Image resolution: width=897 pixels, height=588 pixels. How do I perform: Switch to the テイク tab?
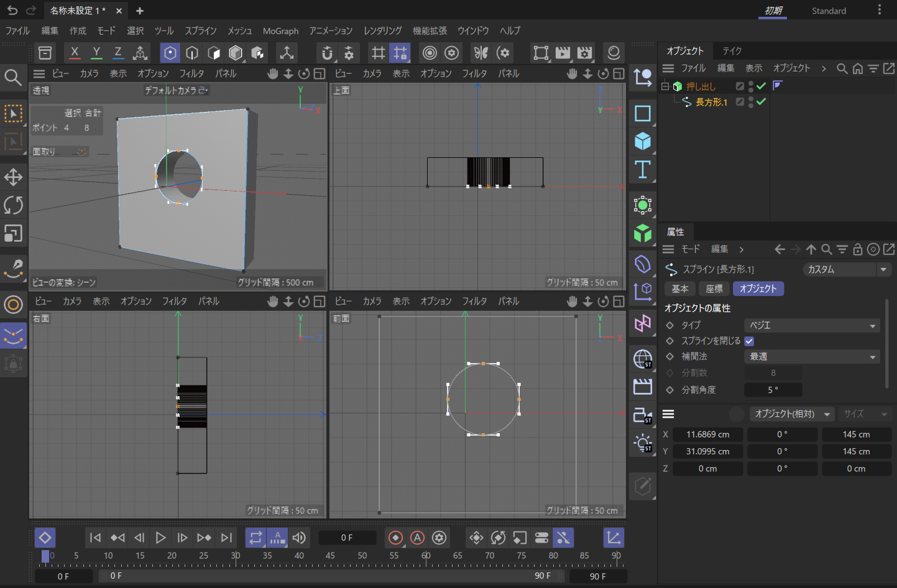[732, 51]
